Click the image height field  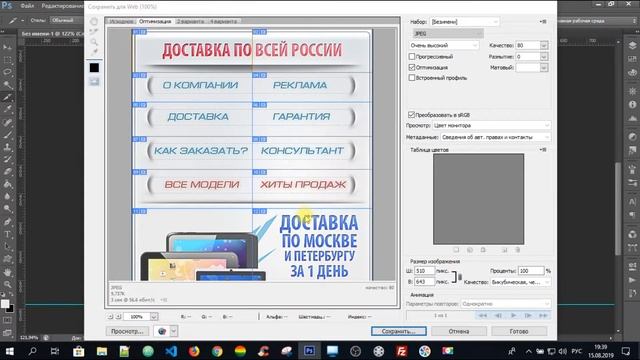(x=424, y=282)
